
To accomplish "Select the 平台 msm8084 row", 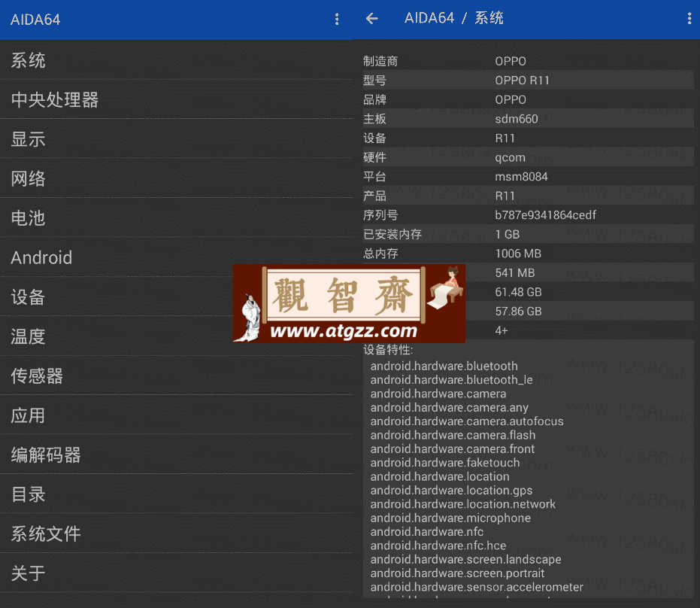I will [528, 177].
